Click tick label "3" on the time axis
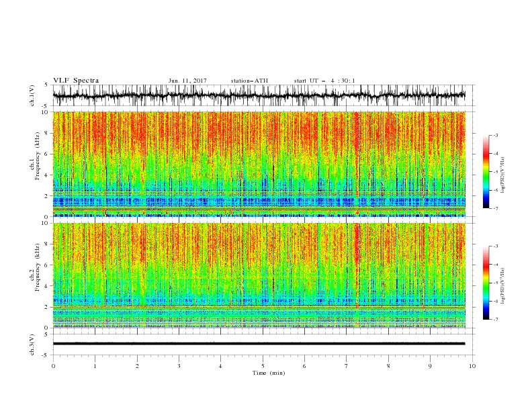The width and height of the screenshot is (532, 411). pos(179,366)
